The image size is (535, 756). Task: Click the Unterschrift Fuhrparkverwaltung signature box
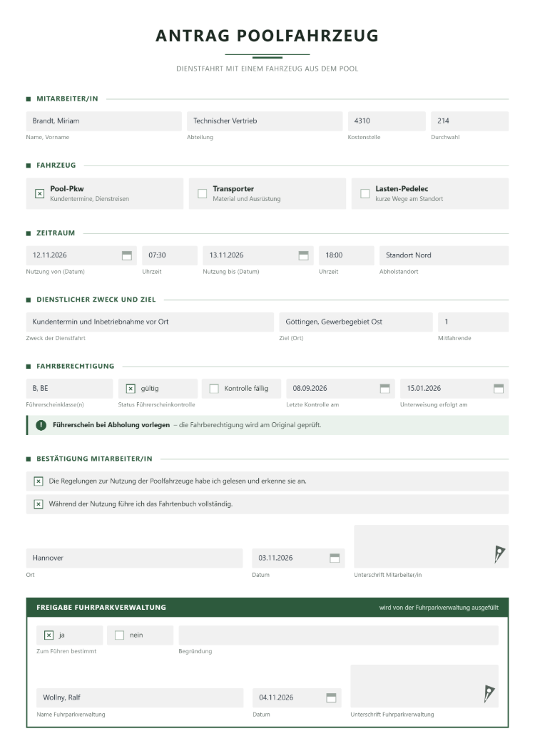(424, 686)
